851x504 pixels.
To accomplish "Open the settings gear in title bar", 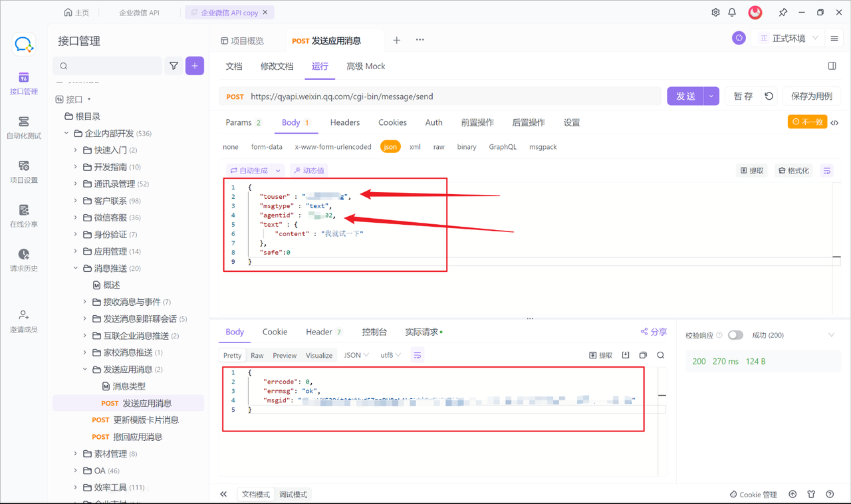I will (x=715, y=13).
